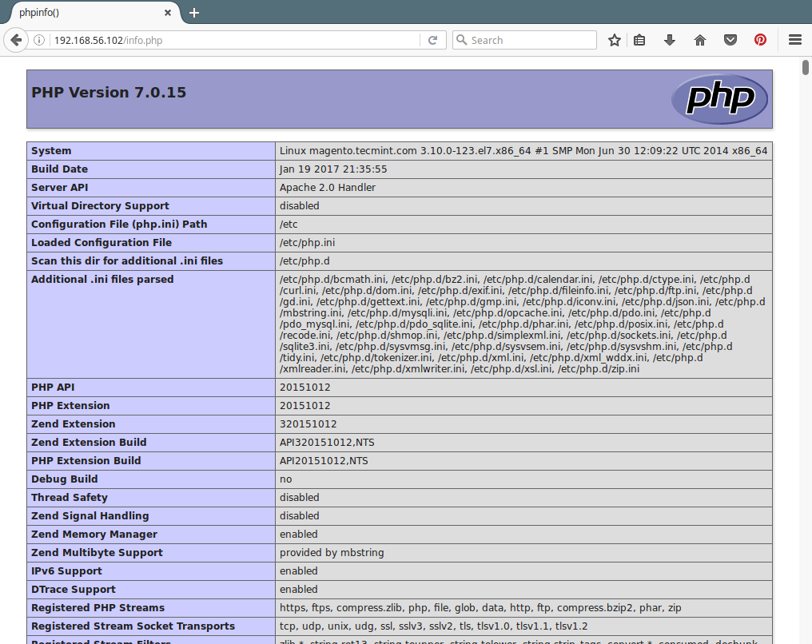Click the Apache 2.0 Handler value
Viewport: 812px width, 644px height.
pyautogui.click(x=328, y=188)
